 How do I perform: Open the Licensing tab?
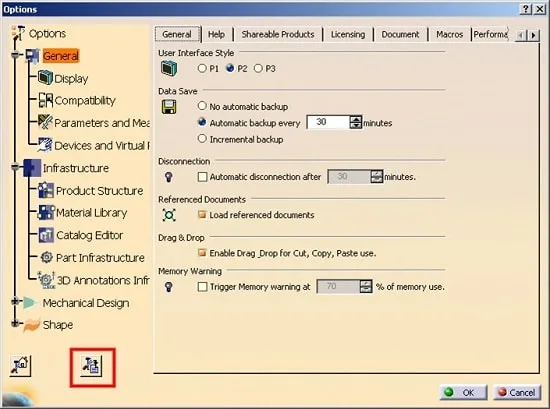(x=348, y=34)
